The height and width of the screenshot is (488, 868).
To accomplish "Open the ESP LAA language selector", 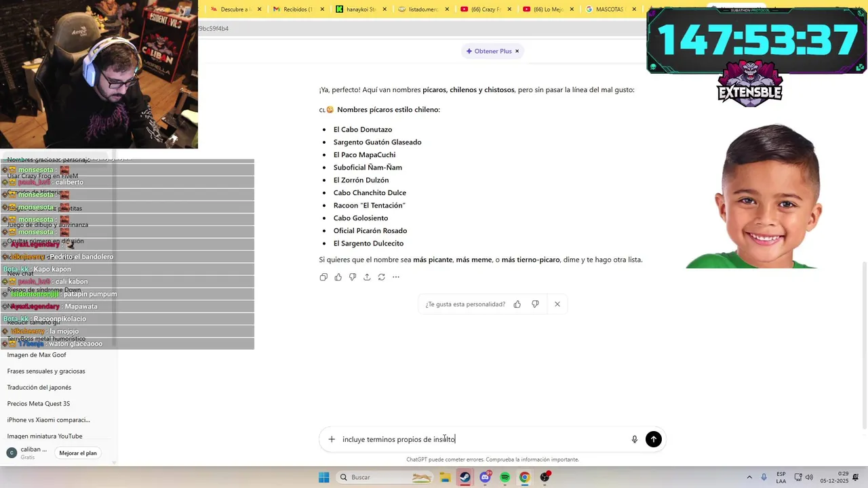I will point(781,477).
